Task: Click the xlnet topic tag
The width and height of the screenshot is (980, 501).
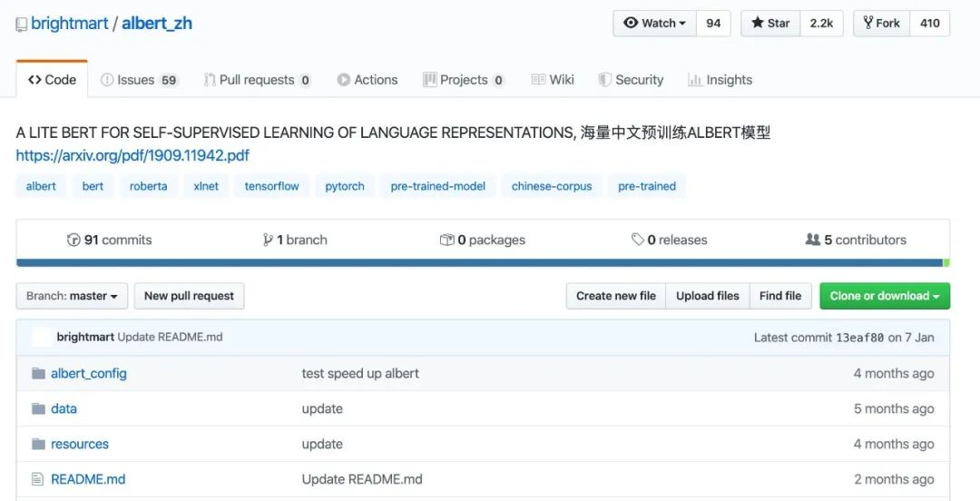Action: pyautogui.click(x=206, y=186)
